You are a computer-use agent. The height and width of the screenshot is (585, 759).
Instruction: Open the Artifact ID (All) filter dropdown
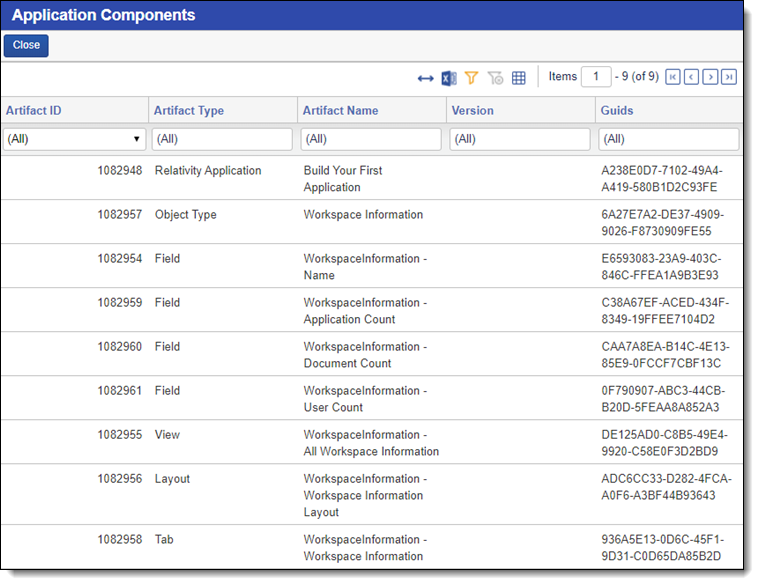pos(74,139)
